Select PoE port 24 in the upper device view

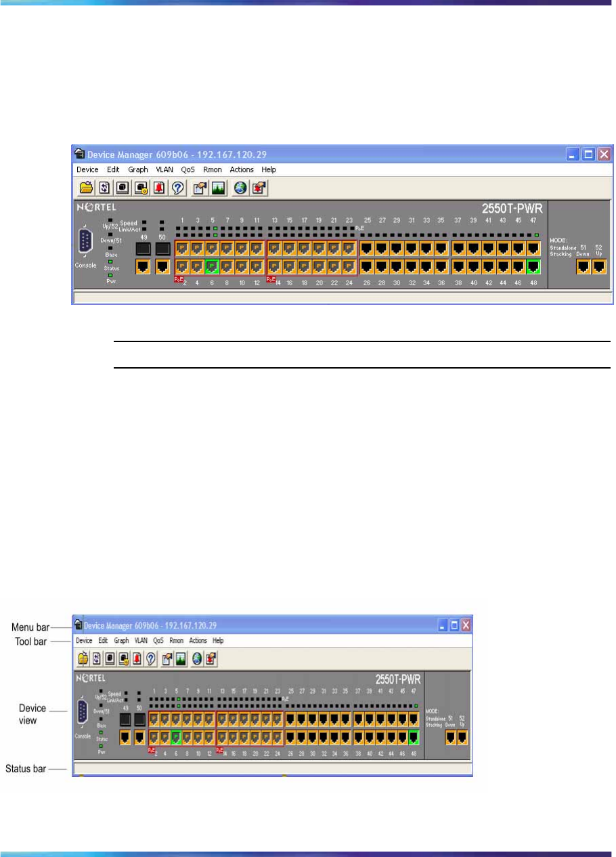(349, 266)
